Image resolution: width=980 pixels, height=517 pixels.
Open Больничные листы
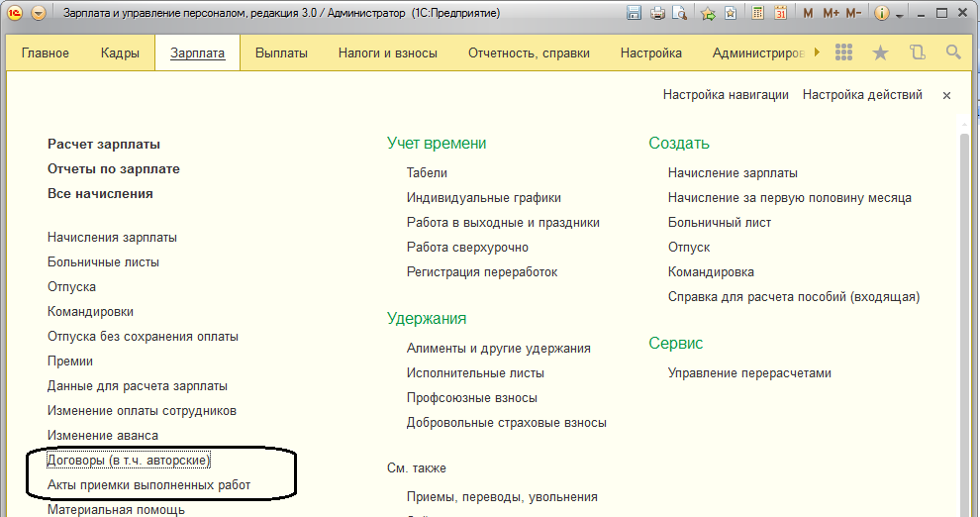tap(103, 261)
